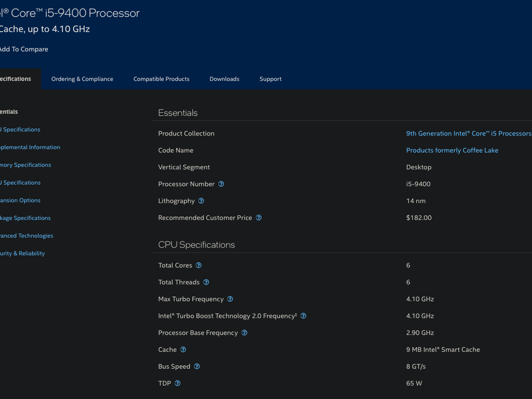532x399 pixels.
Task: Select the Desktop vertical segment value
Action: 419,167
